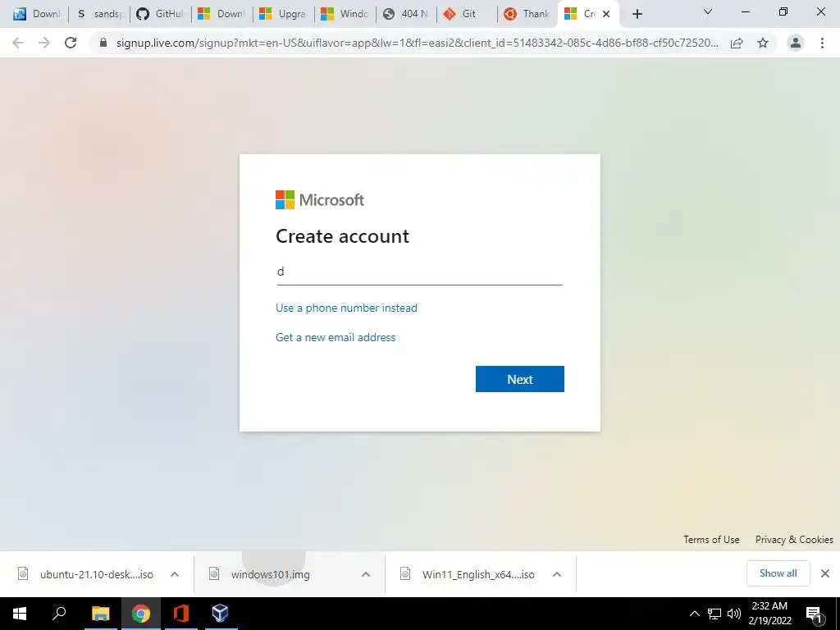Click the email input field

click(419, 272)
